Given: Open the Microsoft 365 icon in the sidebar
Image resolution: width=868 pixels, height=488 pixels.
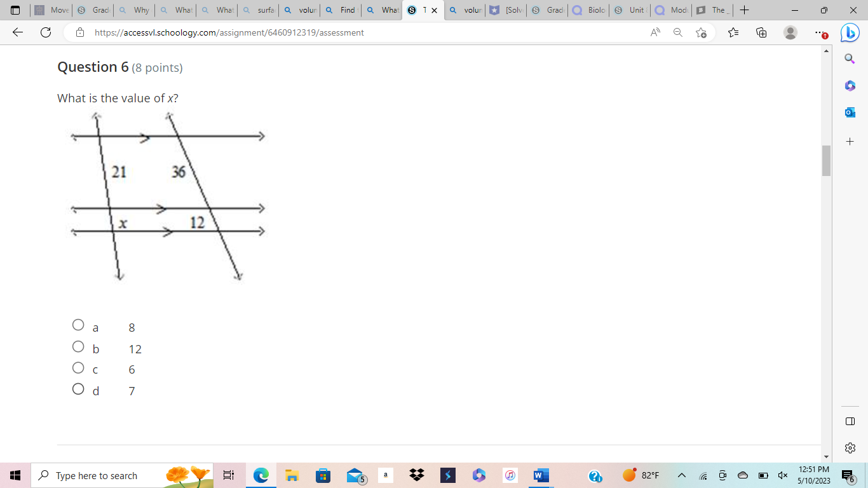Looking at the screenshot, I should [850, 85].
